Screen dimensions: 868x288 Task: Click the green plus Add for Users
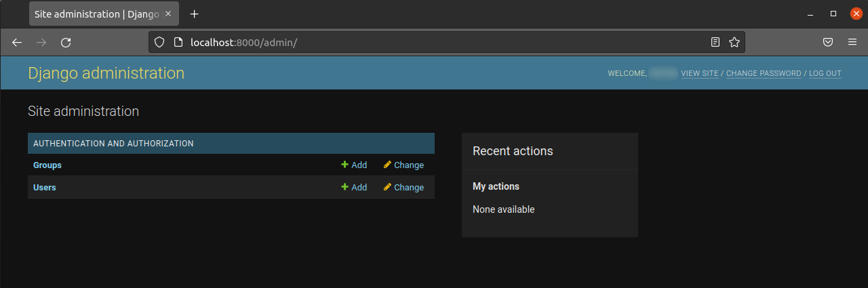tap(354, 187)
